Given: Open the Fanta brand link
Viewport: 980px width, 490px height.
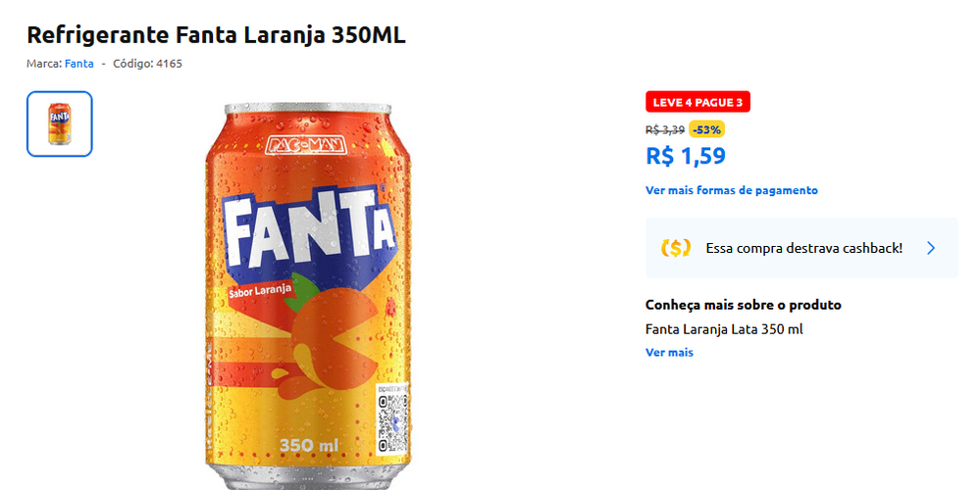Looking at the screenshot, I should (79, 64).
